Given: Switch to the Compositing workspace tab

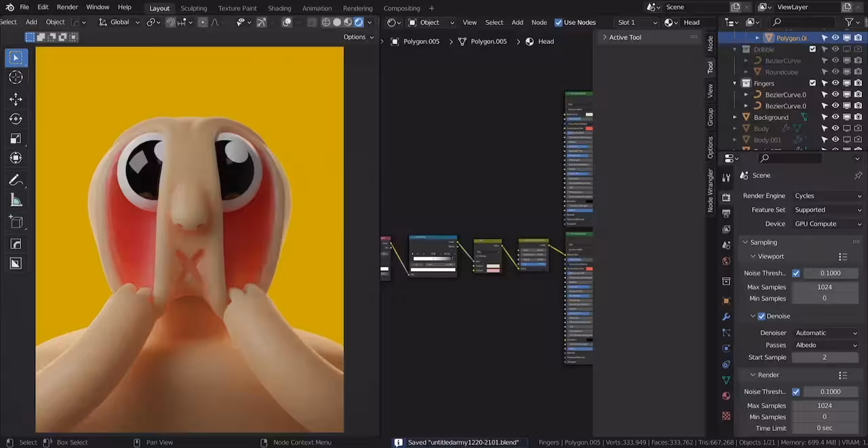Looking at the screenshot, I should pyautogui.click(x=401, y=8).
